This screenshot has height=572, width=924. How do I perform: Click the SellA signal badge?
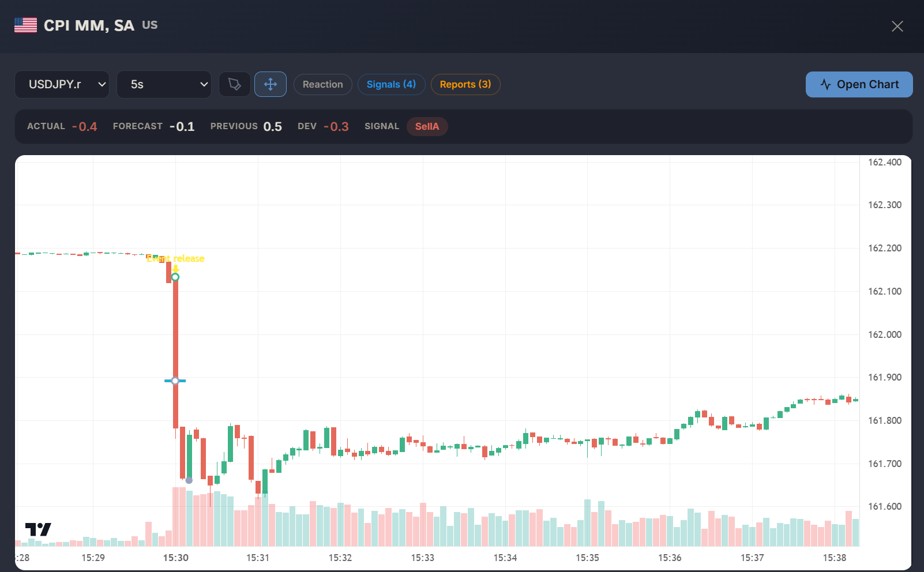[x=427, y=126]
